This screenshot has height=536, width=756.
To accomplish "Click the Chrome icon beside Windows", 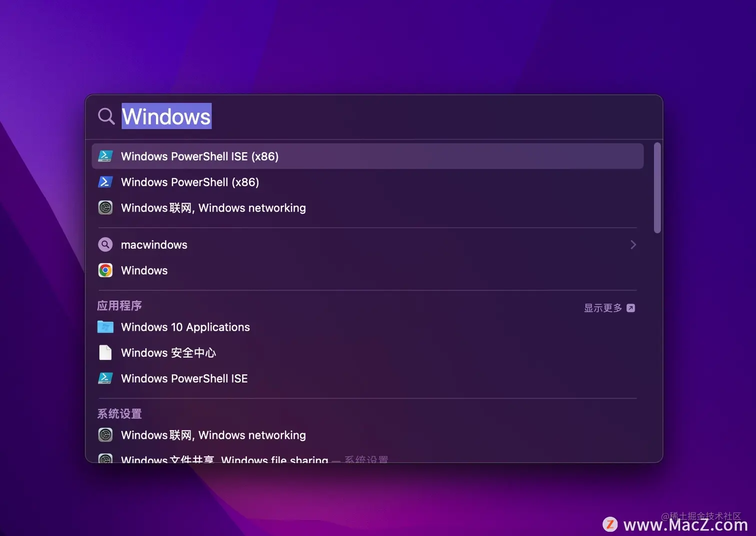I will 105,270.
